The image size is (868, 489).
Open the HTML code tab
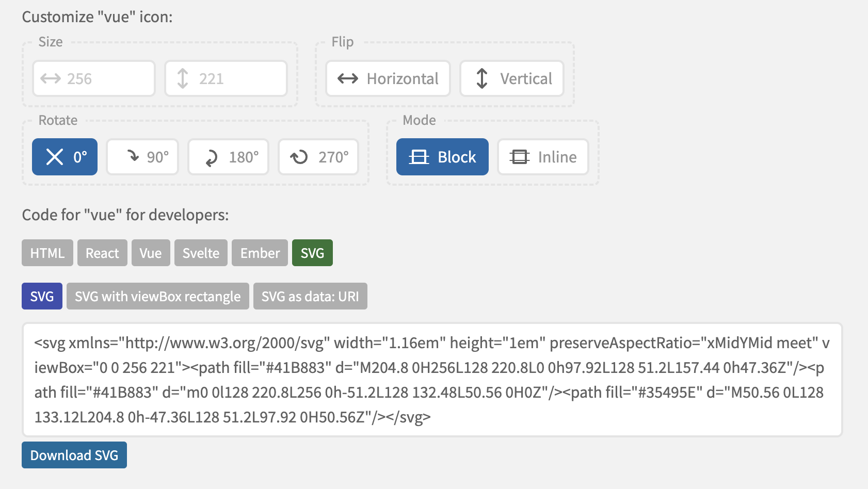point(47,253)
